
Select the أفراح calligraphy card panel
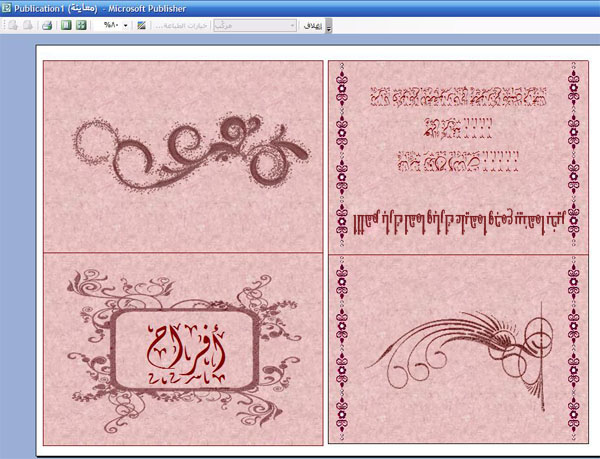(183, 348)
